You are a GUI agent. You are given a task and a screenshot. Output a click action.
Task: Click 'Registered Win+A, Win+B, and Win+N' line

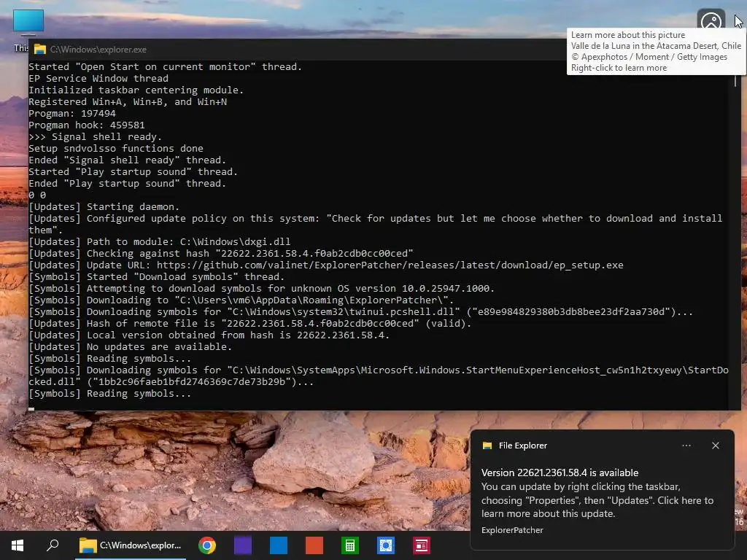click(x=128, y=101)
